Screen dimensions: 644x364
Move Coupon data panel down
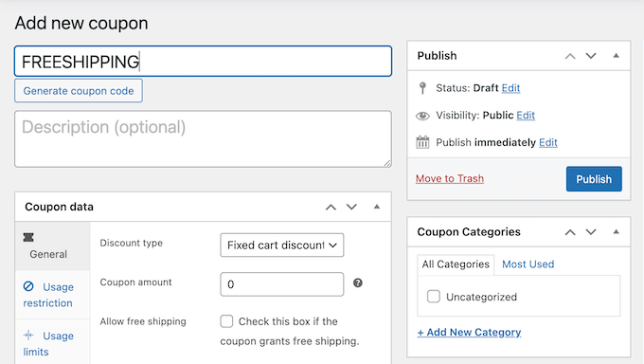(351, 207)
